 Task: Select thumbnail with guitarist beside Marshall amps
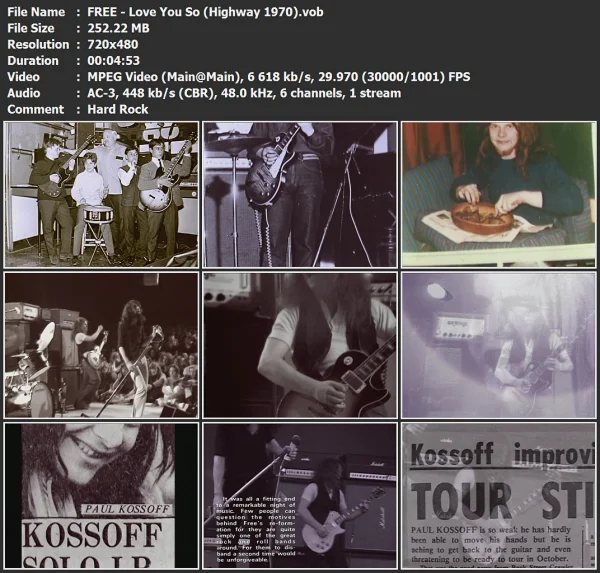pos(300,496)
